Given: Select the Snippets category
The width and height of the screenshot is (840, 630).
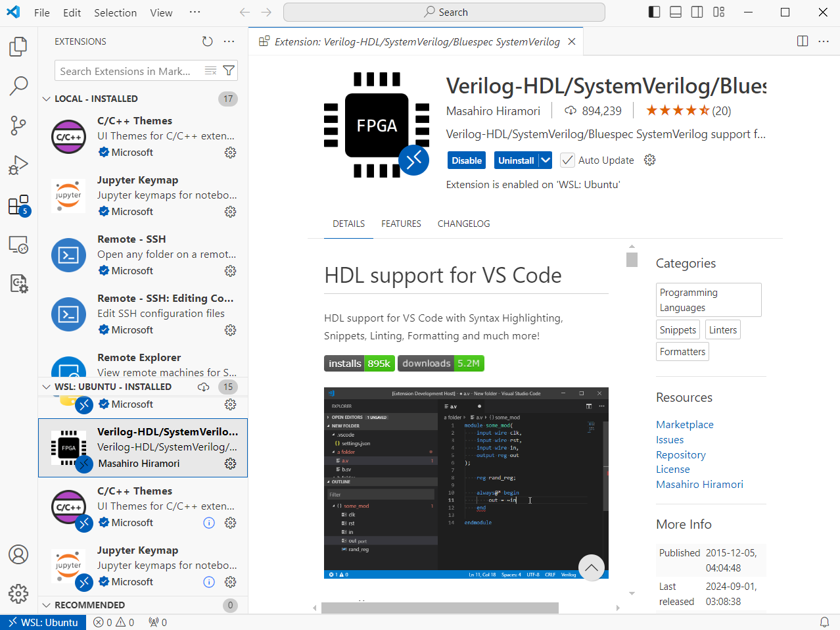Looking at the screenshot, I should pos(678,330).
